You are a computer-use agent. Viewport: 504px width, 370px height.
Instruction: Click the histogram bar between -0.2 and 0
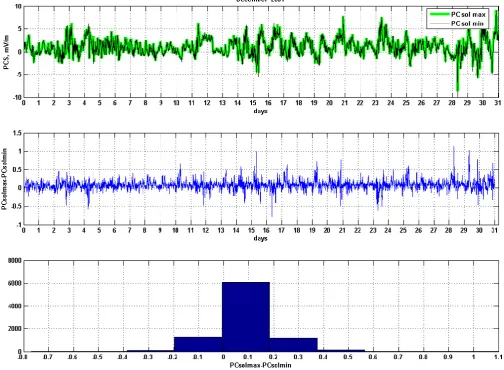pos(198,344)
